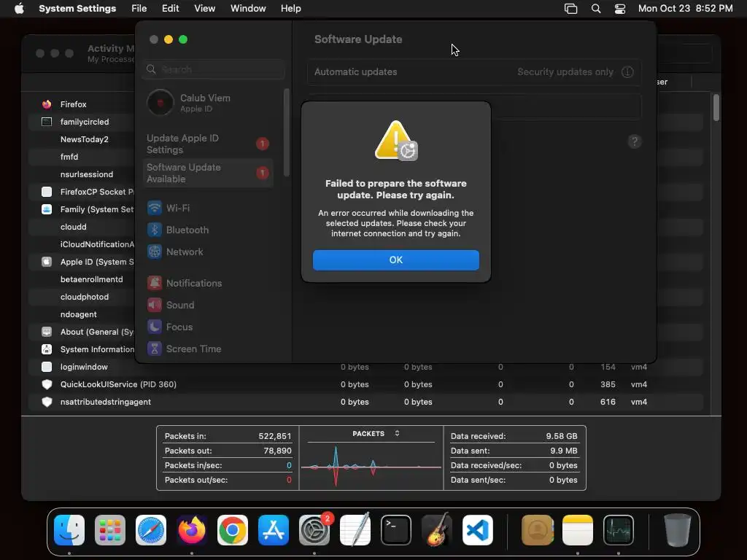747x560 pixels.
Task: Open the Window menu
Action: pos(248,9)
